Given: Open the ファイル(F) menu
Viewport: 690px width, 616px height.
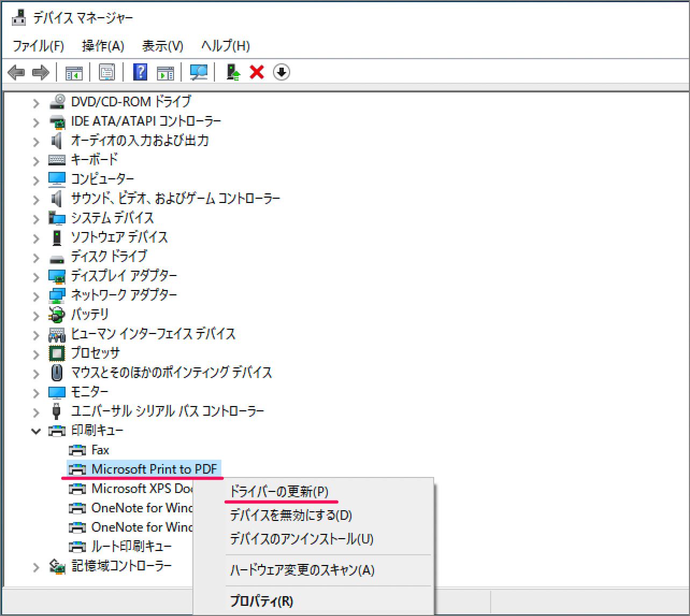Looking at the screenshot, I should [x=38, y=46].
